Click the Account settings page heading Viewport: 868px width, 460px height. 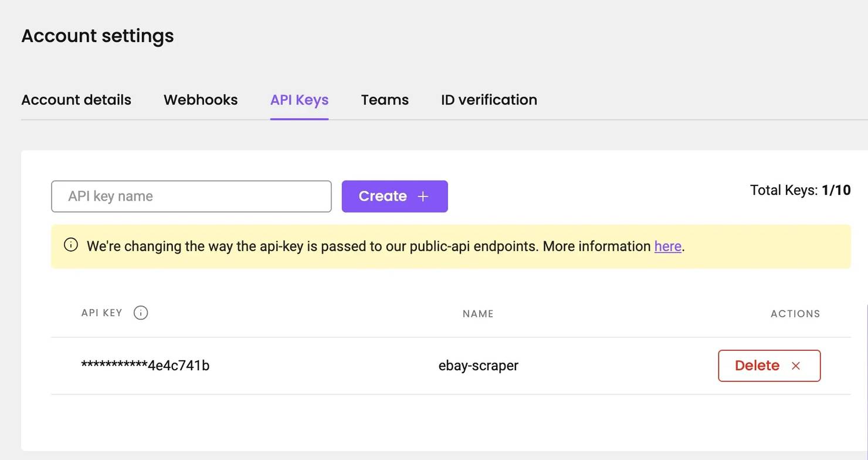[x=97, y=36]
